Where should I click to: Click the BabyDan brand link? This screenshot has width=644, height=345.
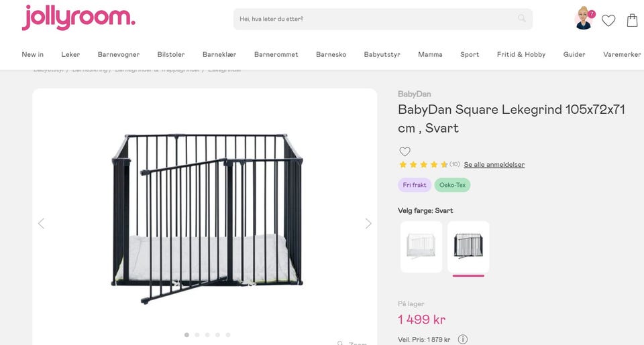pos(414,94)
